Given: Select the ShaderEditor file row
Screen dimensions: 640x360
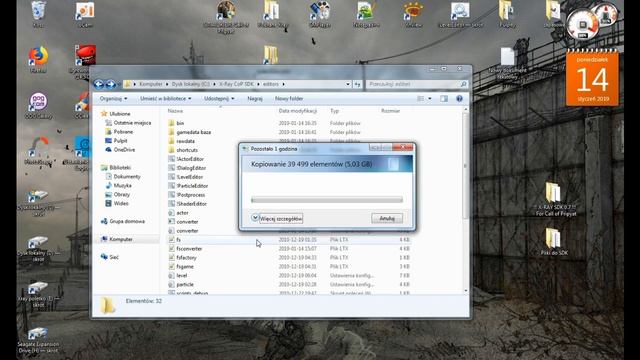Looking at the screenshot, I should pos(203,204).
